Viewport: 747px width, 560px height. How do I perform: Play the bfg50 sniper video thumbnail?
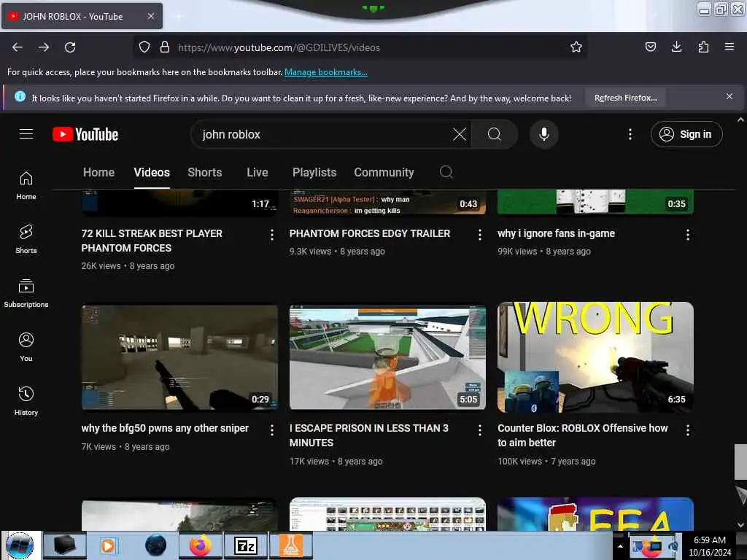coord(179,357)
